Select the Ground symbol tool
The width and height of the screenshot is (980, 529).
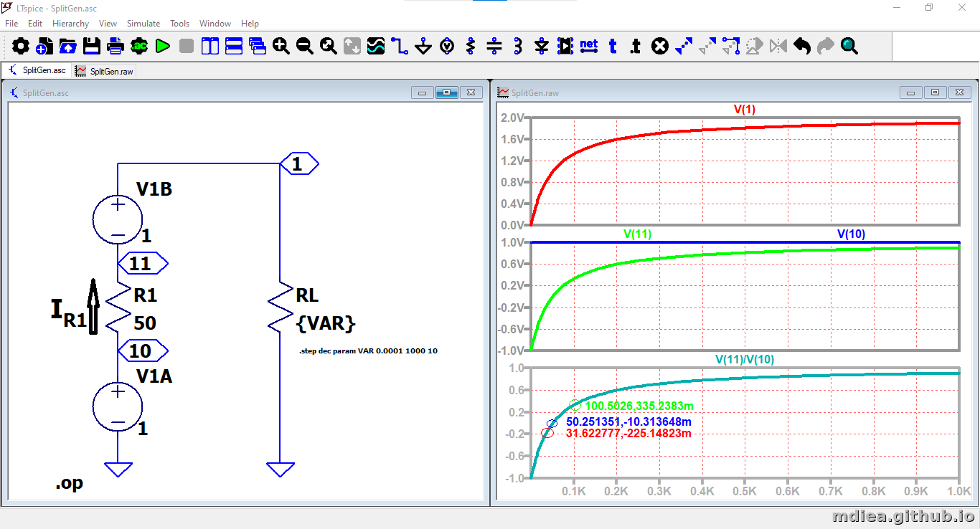pyautogui.click(x=423, y=47)
